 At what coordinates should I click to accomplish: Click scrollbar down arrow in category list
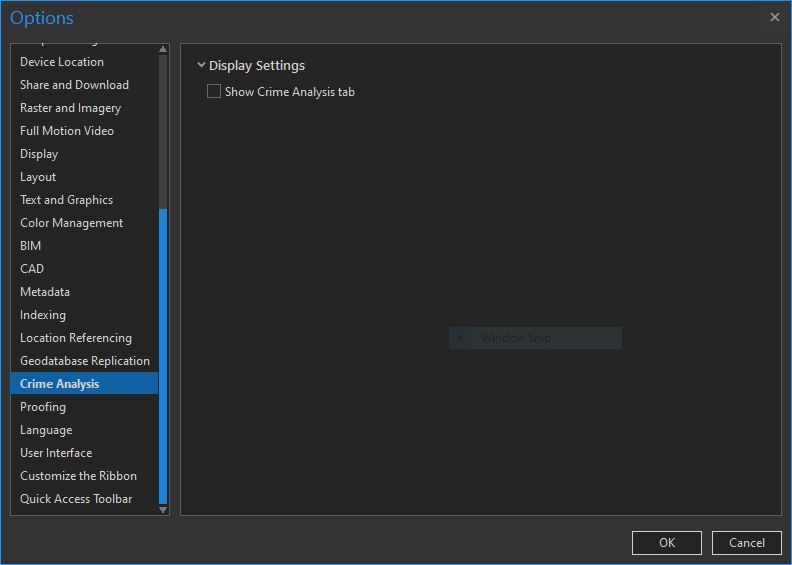coord(163,509)
